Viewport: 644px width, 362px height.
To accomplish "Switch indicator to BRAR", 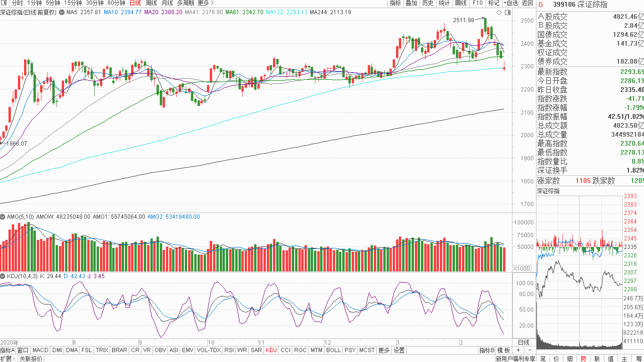I will coord(119,350).
